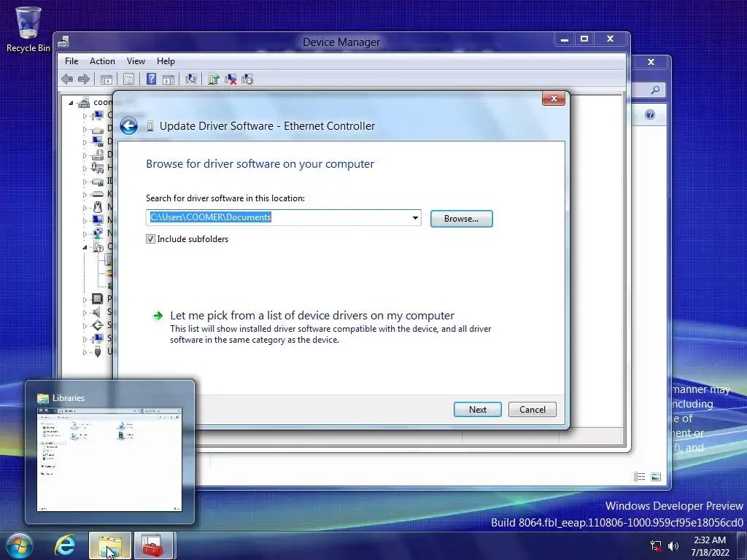747x560 pixels.
Task: Select the Sound speaker icon in device tree
Action: pos(97,312)
